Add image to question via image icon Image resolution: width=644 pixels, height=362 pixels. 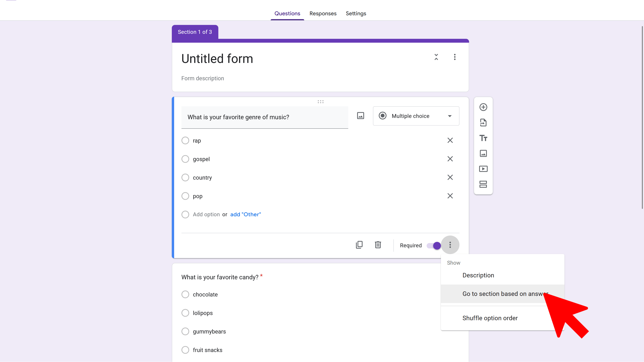pyautogui.click(x=360, y=116)
